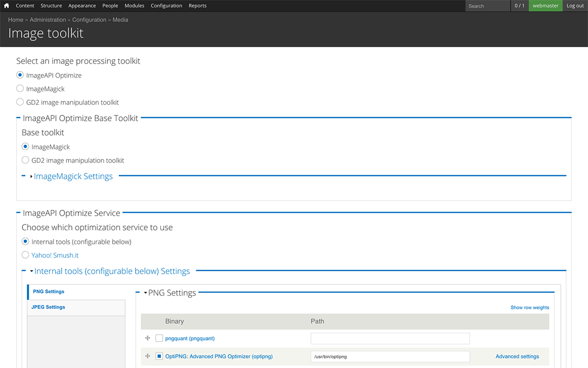Choose GD2 as base toolkit
Viewport: 588px width, 368px height.
25,160
